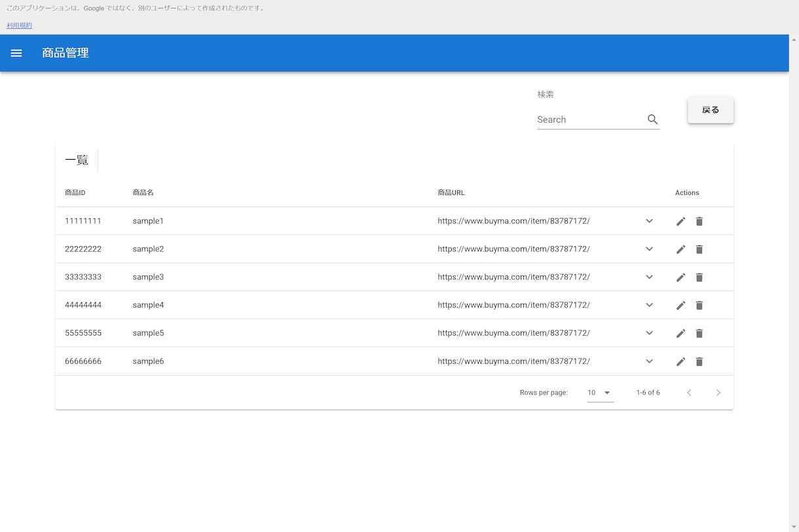Open the hamburger navigation menu

pyautogui.click(x=16, y=53)
